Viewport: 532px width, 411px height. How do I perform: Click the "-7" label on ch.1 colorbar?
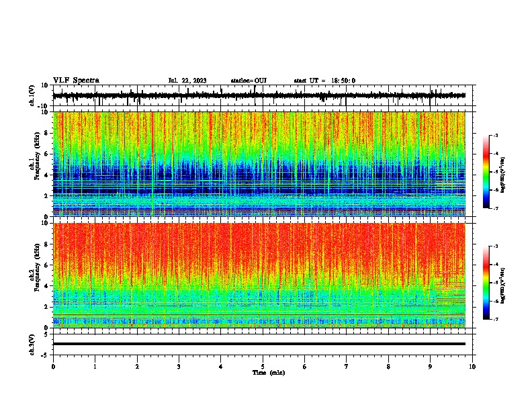point(496,208)
